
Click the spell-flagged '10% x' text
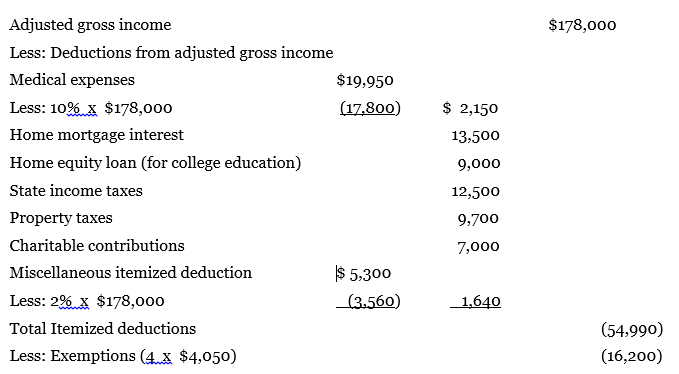[x=74, y=108]
